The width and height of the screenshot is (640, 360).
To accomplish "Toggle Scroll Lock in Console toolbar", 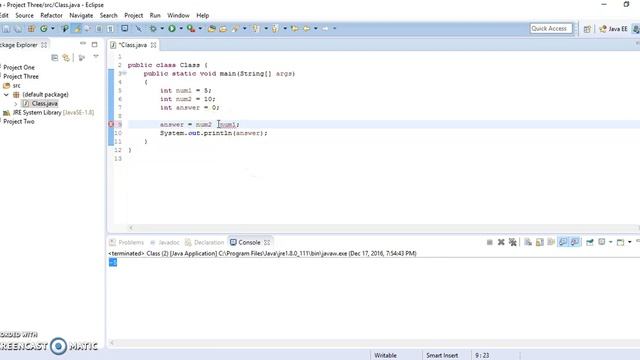I will pyautogui.click(x=540, y=242).
